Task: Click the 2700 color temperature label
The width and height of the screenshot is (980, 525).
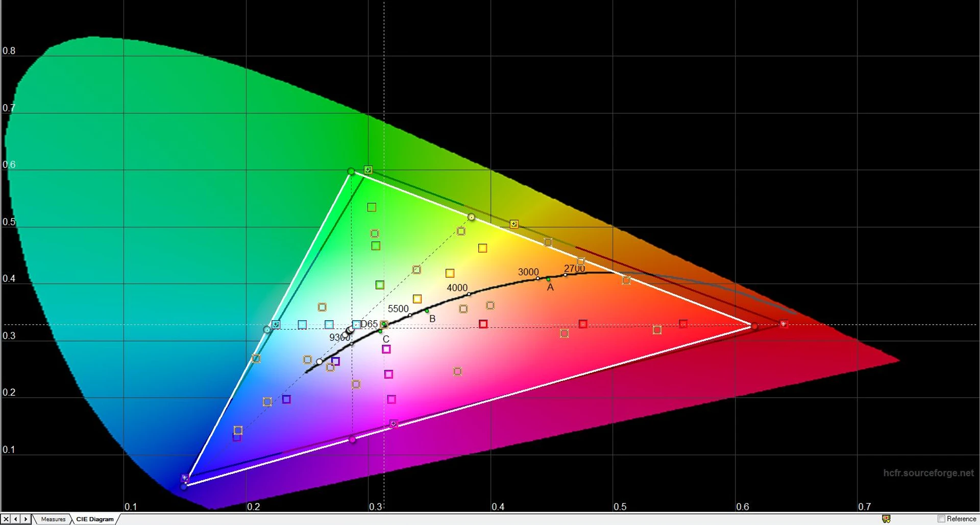Action: tap(574, 268)
